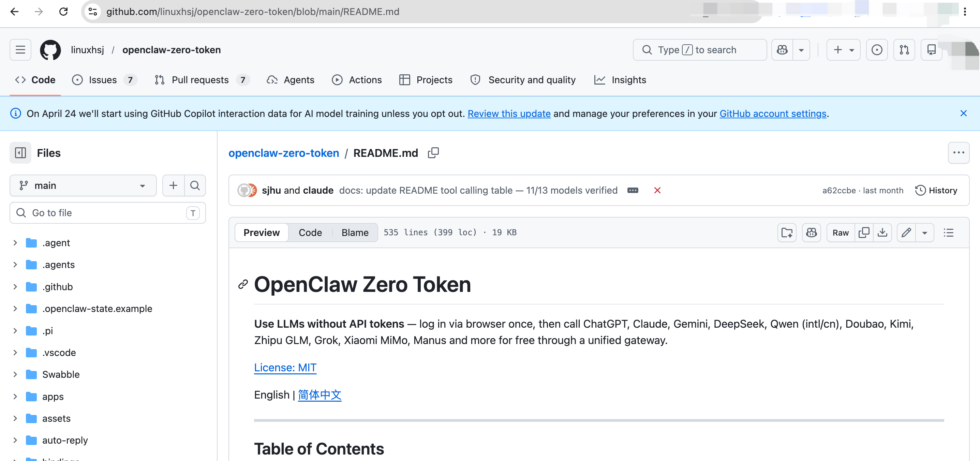
Task: Expand the .agent folder
Action: pos(15,243)
